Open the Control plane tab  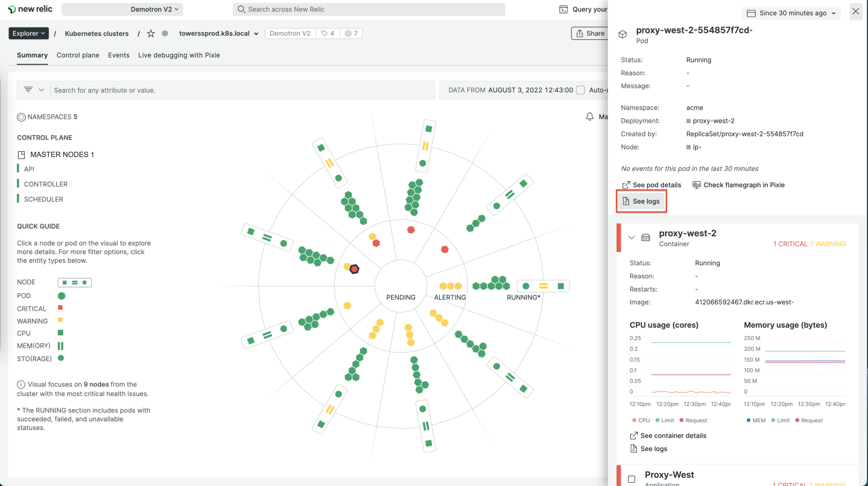[x=78, y=55]
